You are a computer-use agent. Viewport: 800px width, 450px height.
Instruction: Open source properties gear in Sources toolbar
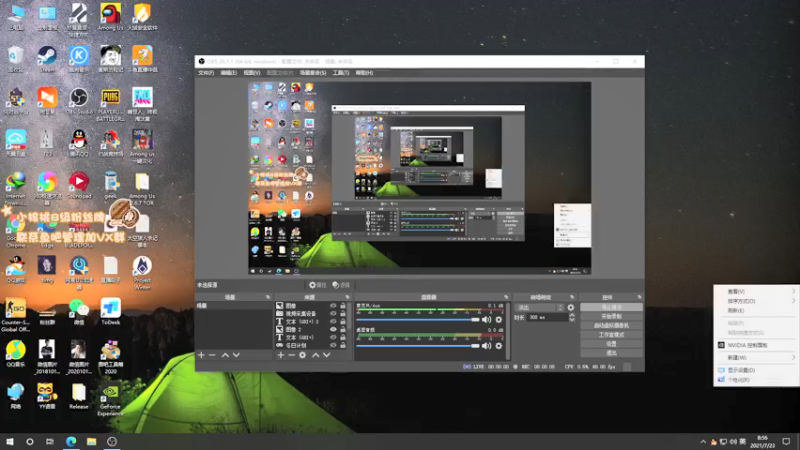(x=303, y=355)
